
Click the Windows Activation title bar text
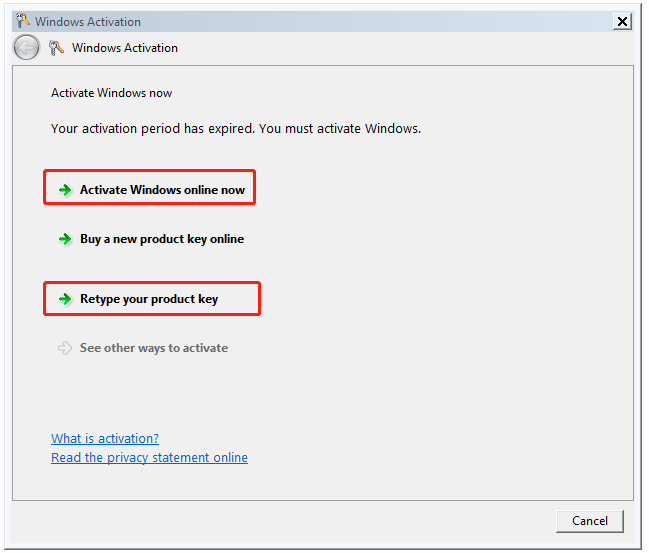pyautogui.click(x=88, y=22)
